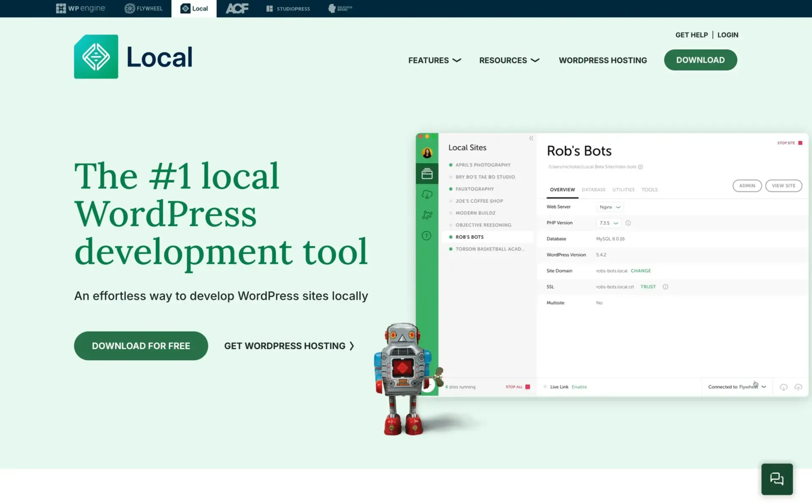Enable Live Link in the status bar
This screenshot has width=812, height=504.
[x=579, y=386]
